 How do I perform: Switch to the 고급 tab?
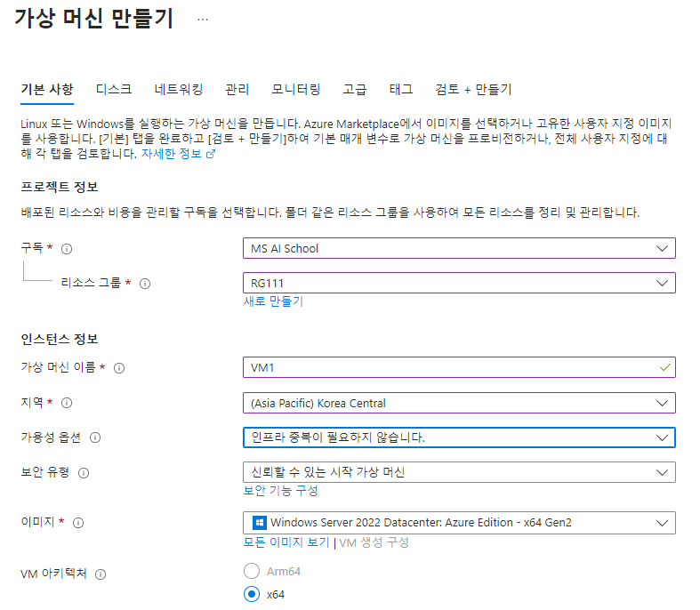tap(355, 90)
